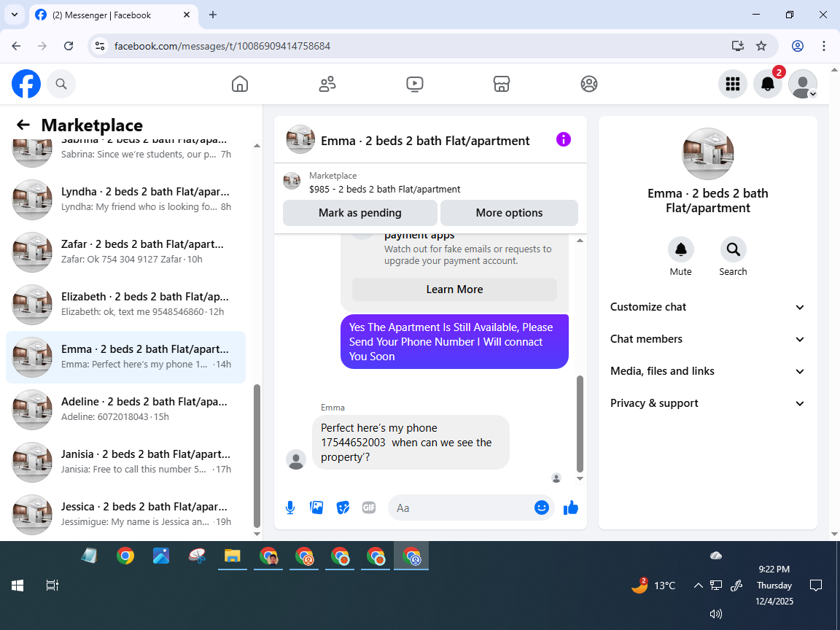
Task: Open account profile avatar menu
Action: [803, 84]
